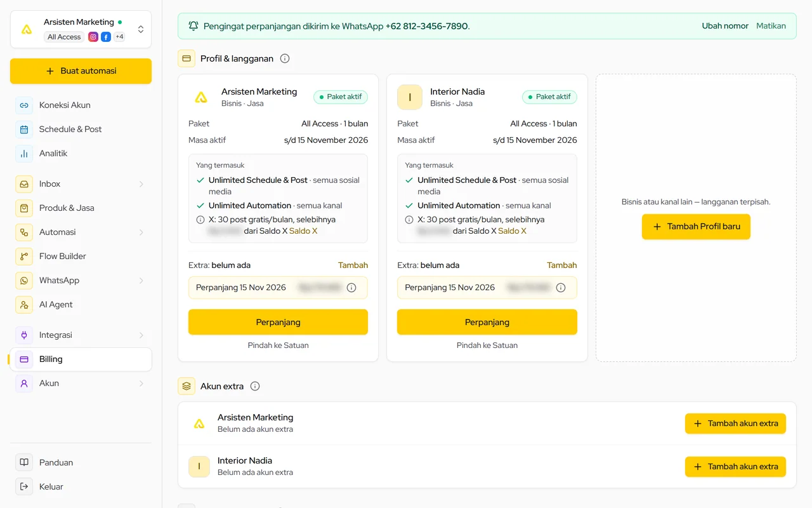Screen dimensions: 812x508
Task: Click info icon next to Profil & langganan
Action: point(285,58)
